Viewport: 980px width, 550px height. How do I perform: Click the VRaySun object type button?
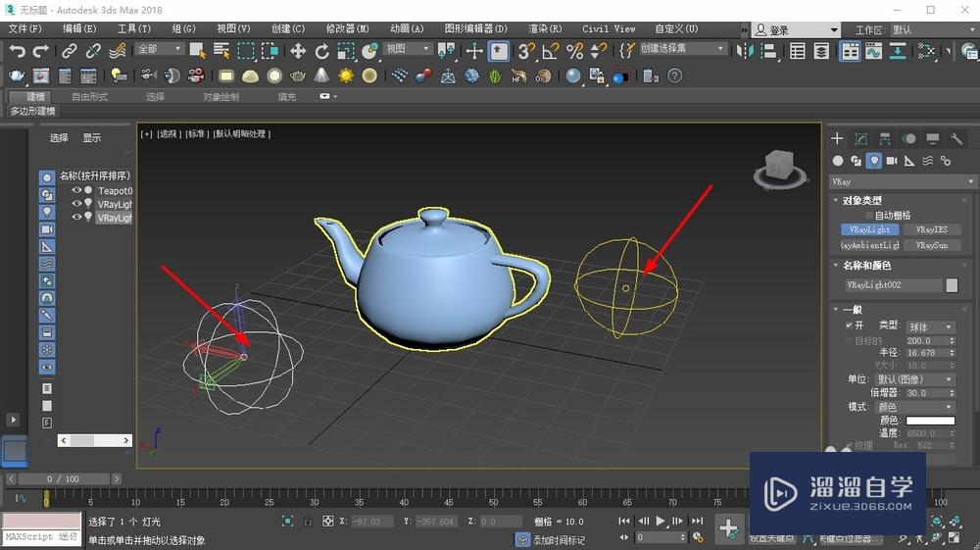coord(931,245)
